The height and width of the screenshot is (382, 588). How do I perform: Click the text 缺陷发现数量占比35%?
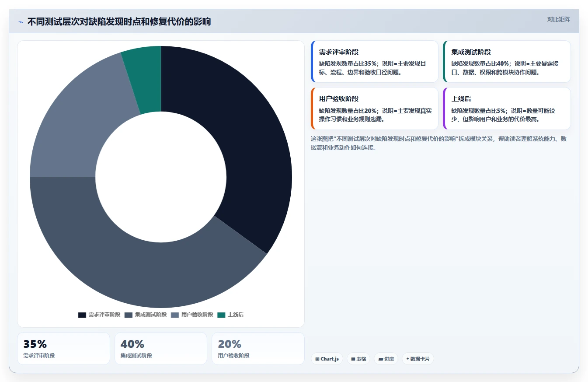(348, 63)
